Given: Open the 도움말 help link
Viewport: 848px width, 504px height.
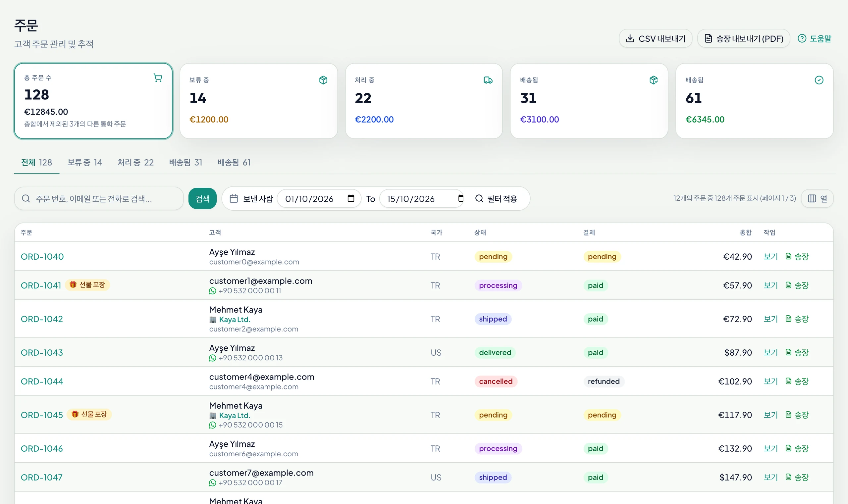Looking at the screenshot, I should pos(814,39).
